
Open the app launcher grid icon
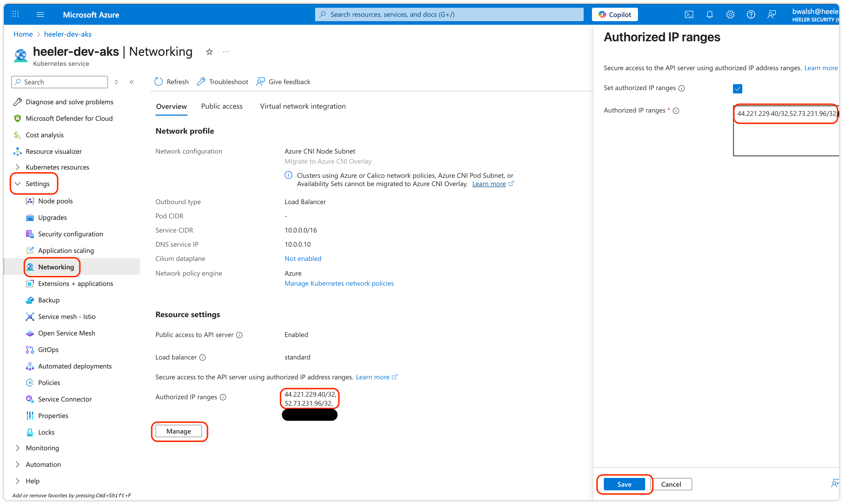click(x=15, y=14)
